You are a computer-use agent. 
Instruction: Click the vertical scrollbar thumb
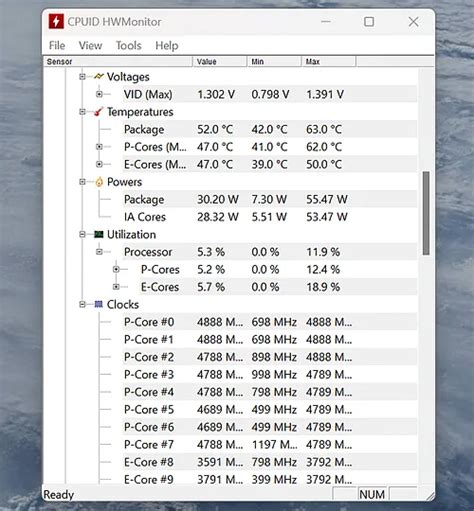426,213
